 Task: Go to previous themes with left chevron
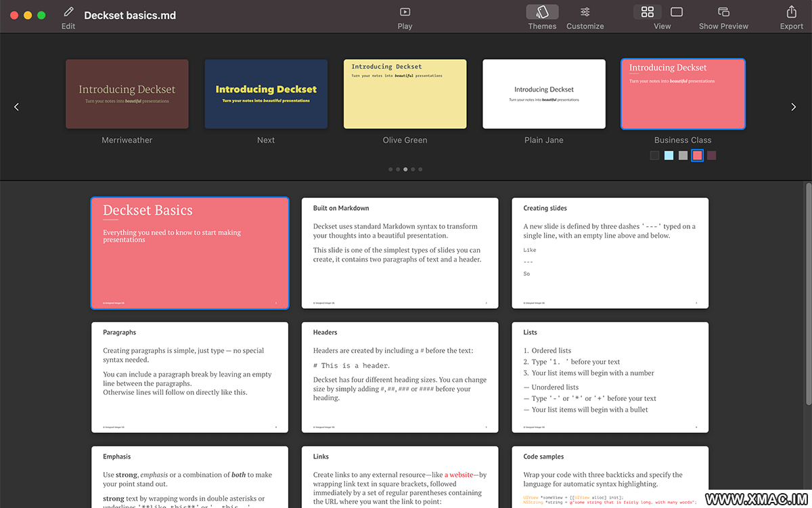click(x=17, y=106)
